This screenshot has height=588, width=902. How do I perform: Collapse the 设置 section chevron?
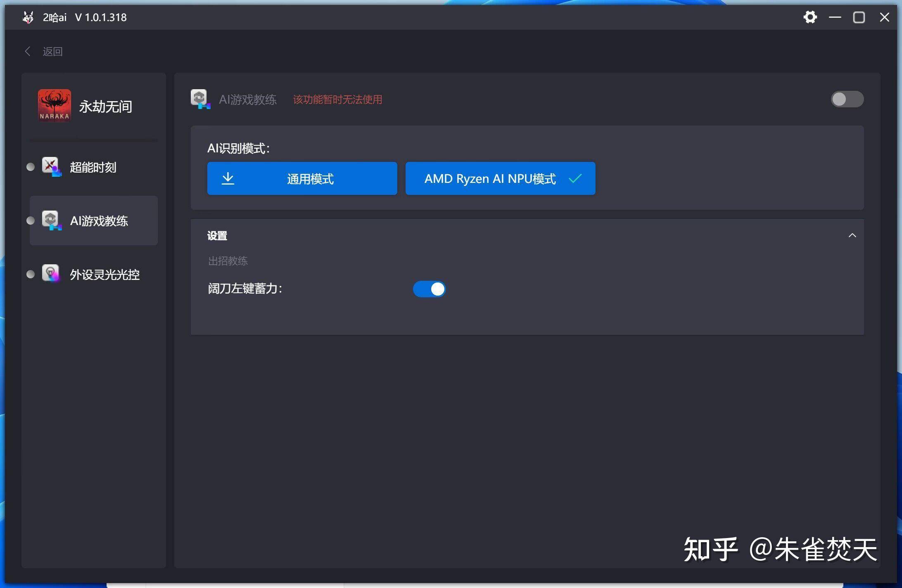(x=852, y=235)
